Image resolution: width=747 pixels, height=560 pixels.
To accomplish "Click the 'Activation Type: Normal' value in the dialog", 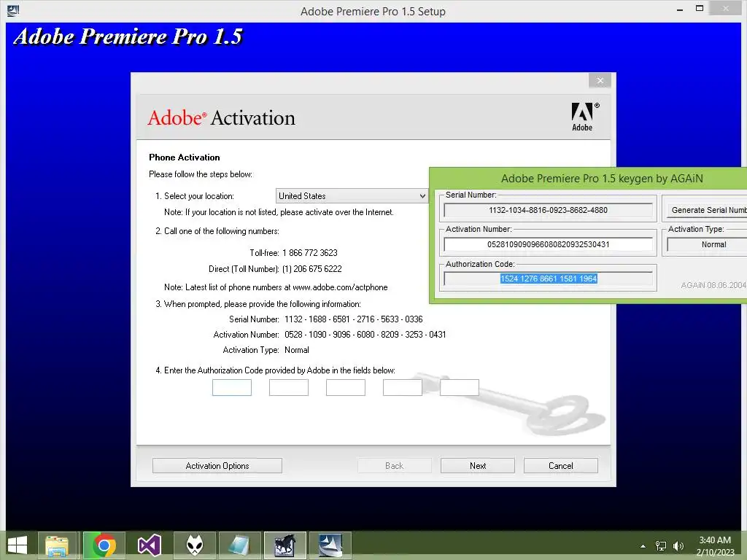I will pos(297,350).
